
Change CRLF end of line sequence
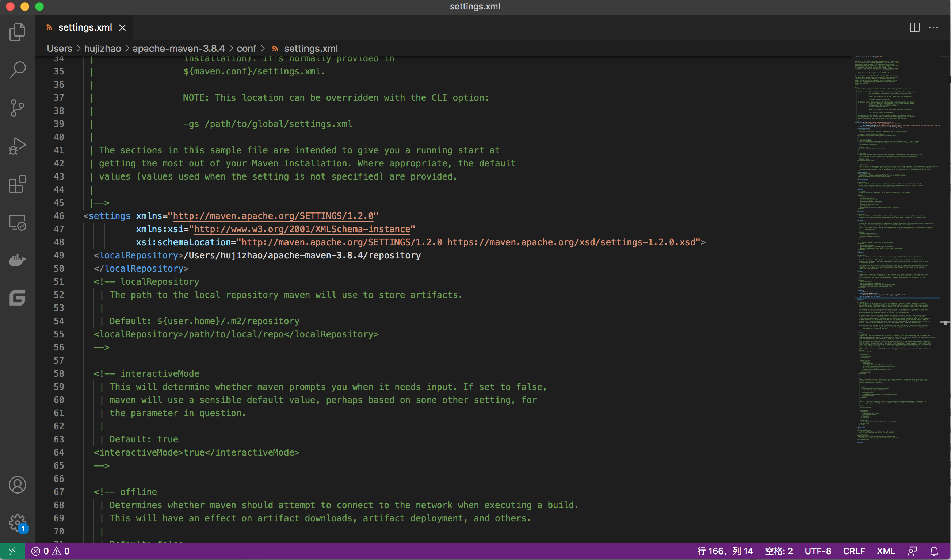point(853,551)
